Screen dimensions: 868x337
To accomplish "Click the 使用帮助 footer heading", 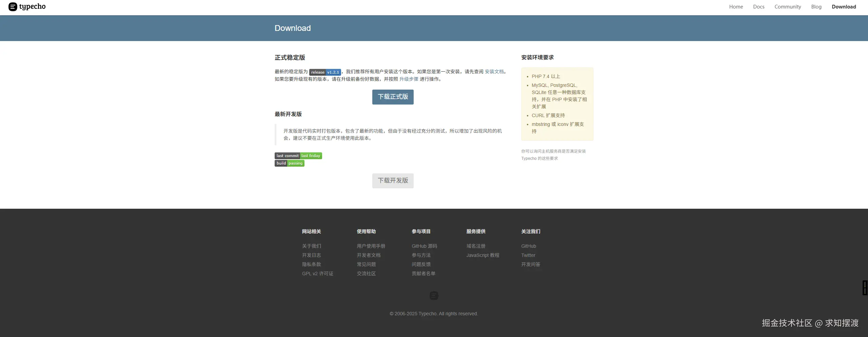I will 366,231.
